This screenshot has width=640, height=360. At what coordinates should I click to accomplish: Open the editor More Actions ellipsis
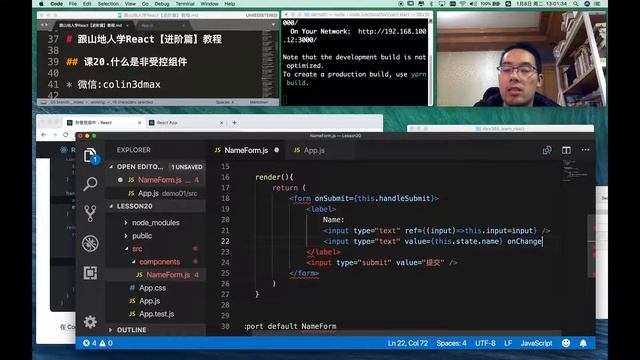(585, 150)
